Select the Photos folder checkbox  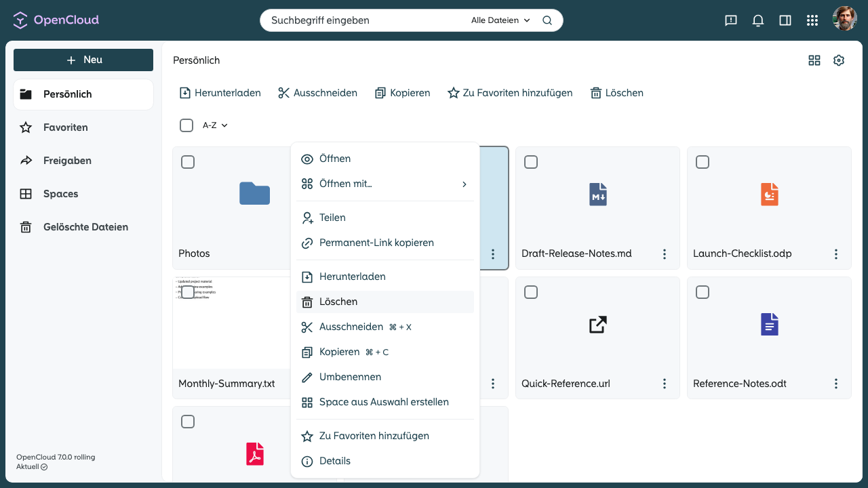click(188, 162)
